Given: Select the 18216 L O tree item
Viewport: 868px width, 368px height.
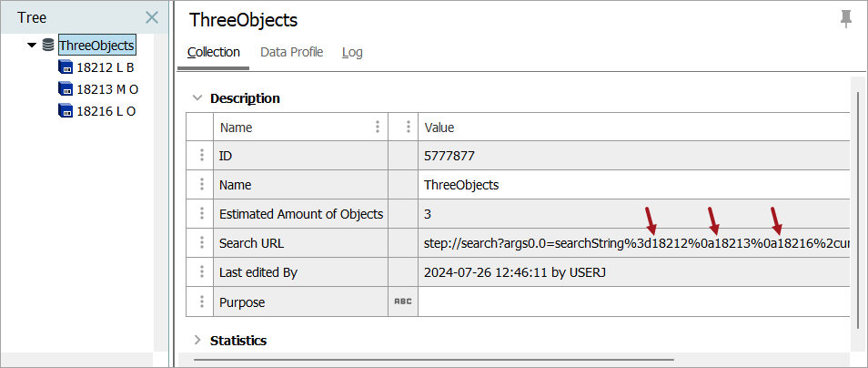Looking at the screenshot, I should [106, 111].
